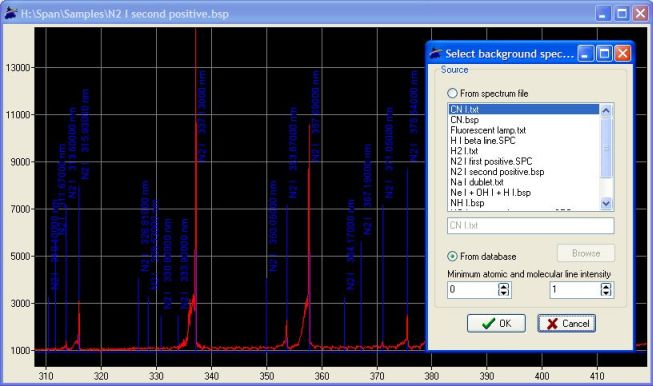Pick Fluorescent lamp.txt from the list
Image resolution: width=653 pixels, height=386 pixels.
click(x=524, y=130)
